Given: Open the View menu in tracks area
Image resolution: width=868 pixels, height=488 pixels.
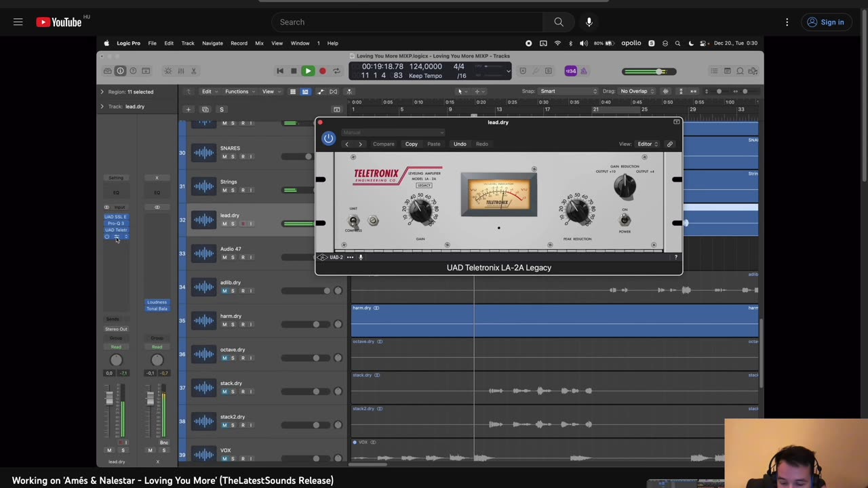Looking at the screenshot, I should tap(271, 91).
